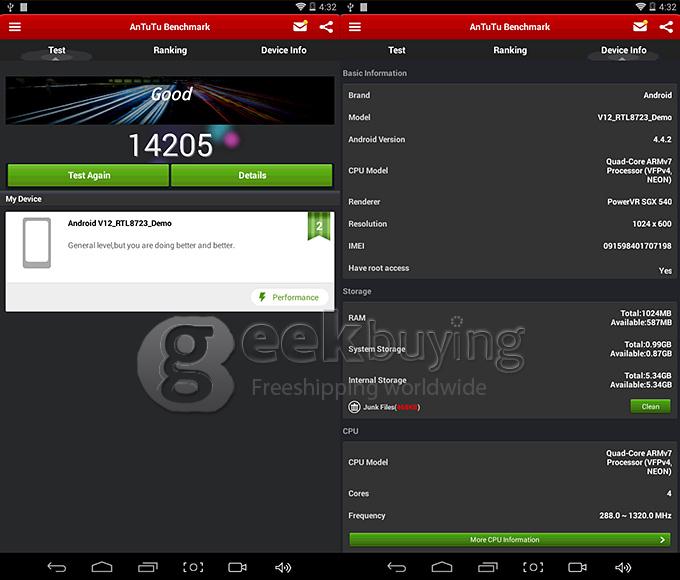This screenshot has height=580, width=680.
Task: Select Device Info tab in left screen
Action: tap(284, 50)
